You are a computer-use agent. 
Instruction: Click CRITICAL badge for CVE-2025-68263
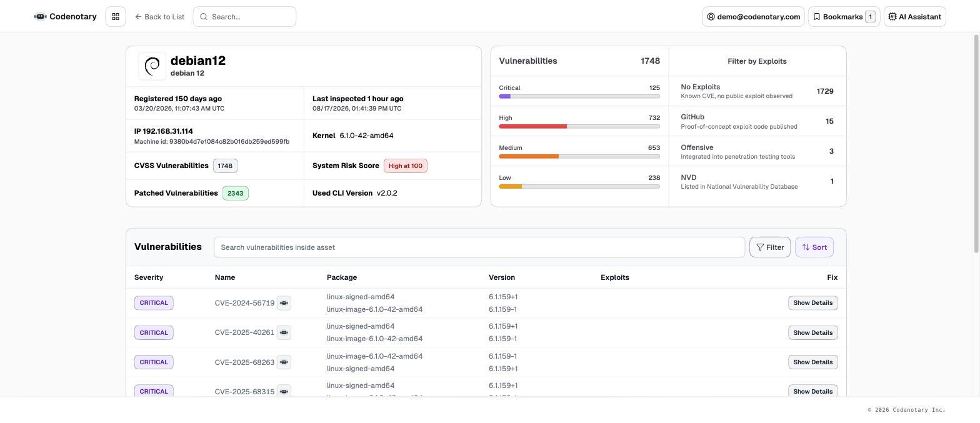154,362
